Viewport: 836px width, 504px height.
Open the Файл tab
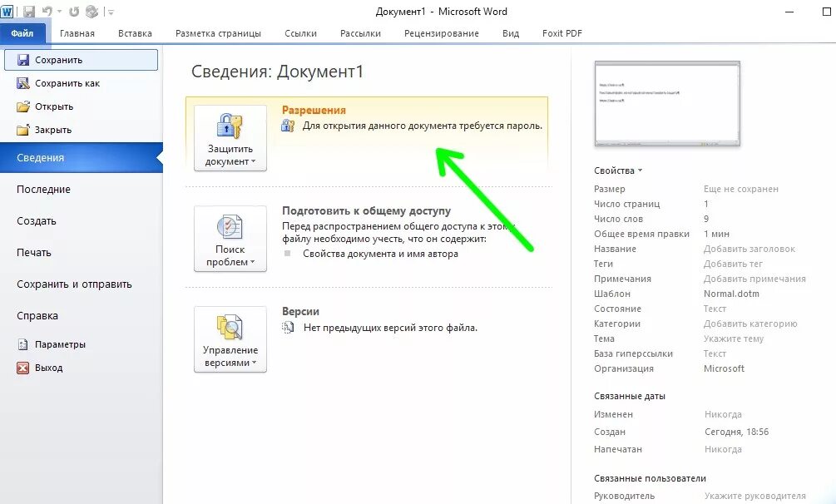click(22, 33)
